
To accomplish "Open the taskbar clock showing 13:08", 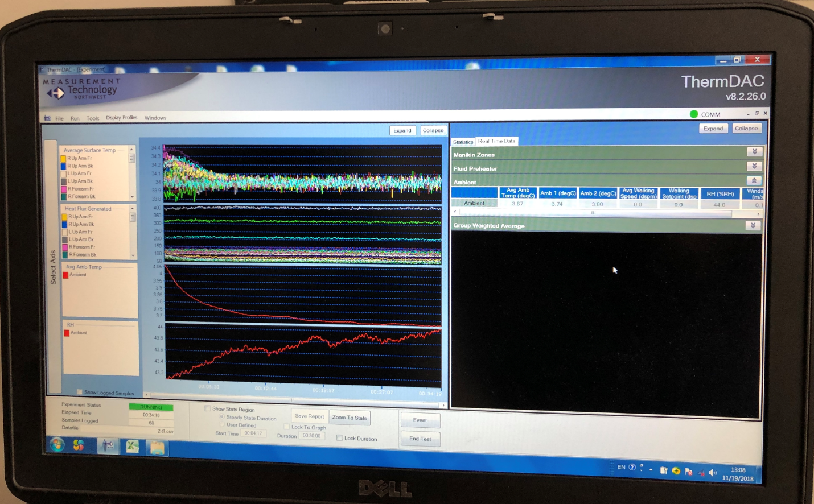I will click(x=738, y=474).
